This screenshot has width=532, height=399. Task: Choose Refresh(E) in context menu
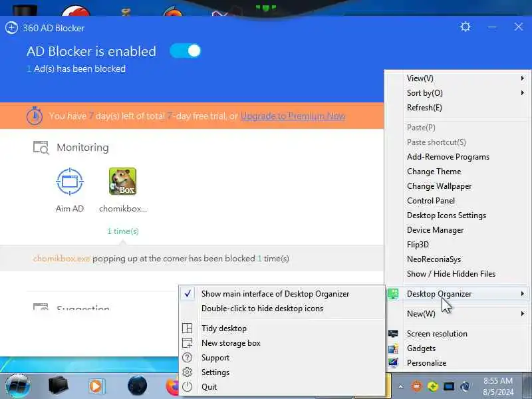click(424, 108)
